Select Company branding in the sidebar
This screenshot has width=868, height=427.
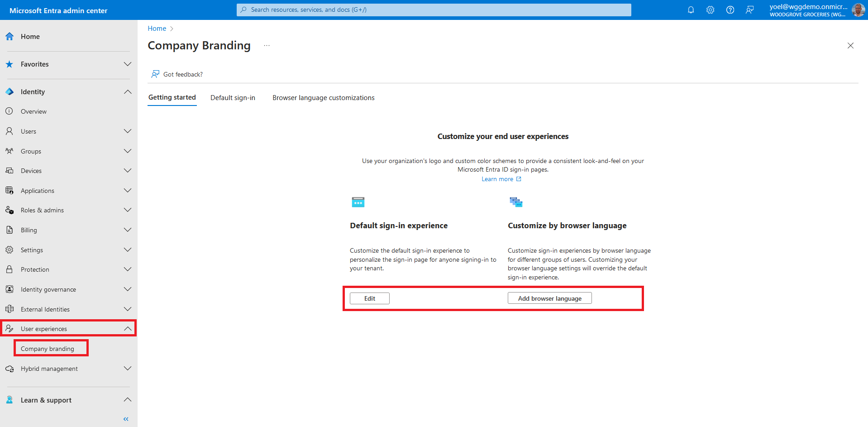pyautogui.click(x=48, y=349)
